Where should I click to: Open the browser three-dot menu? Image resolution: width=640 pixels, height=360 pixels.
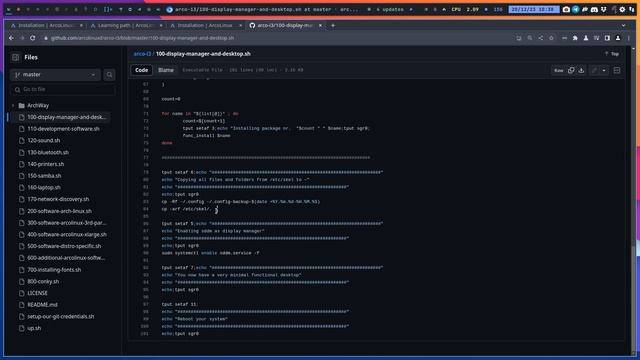pos(629,38)
